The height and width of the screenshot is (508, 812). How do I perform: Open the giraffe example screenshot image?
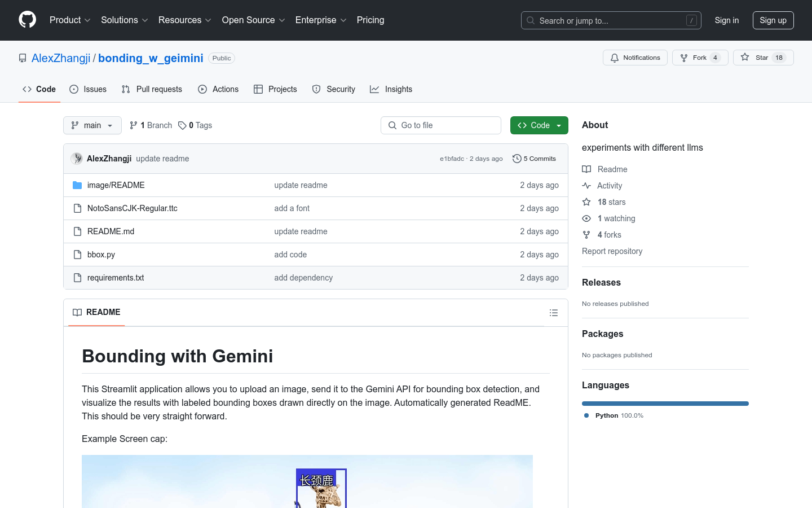coord(307,481)
